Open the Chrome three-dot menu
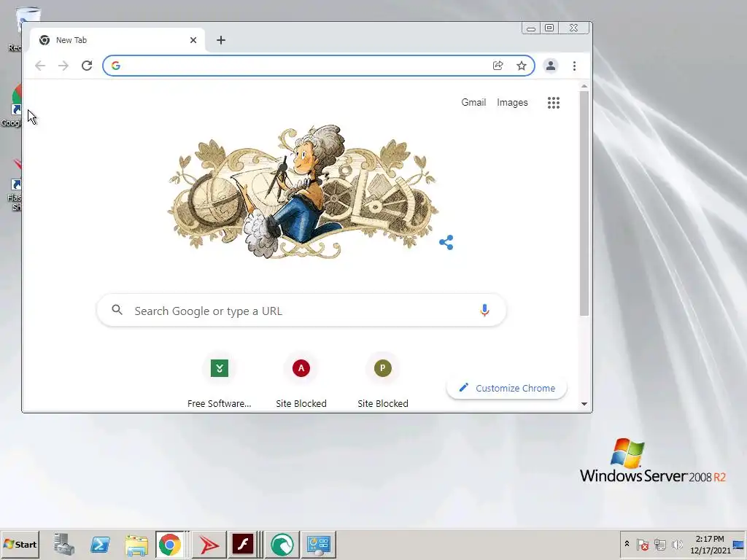The image size is (747, 560). click(x=575, y=66)
